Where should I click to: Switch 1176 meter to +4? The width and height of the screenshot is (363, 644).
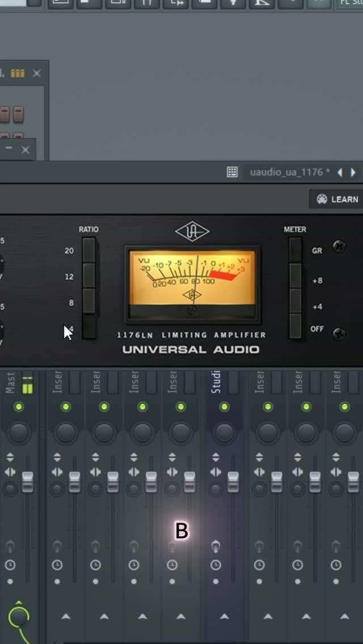pos(295,301)
